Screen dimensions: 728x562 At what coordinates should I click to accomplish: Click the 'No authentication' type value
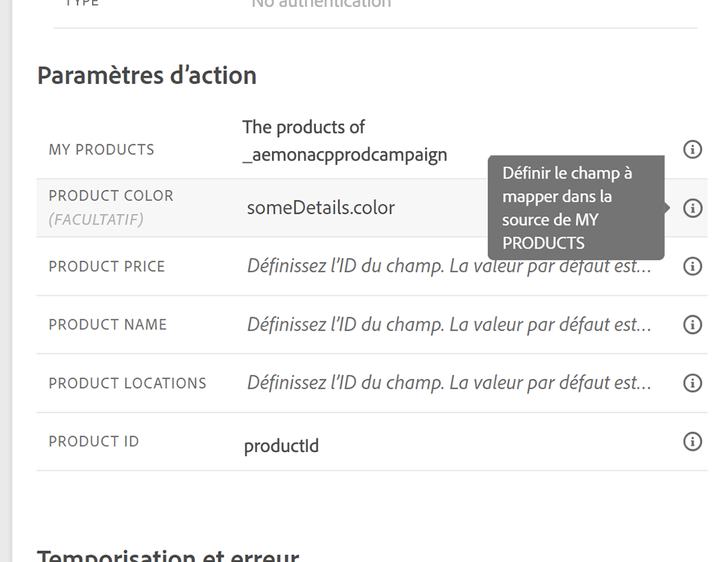[x=321, y=3]
